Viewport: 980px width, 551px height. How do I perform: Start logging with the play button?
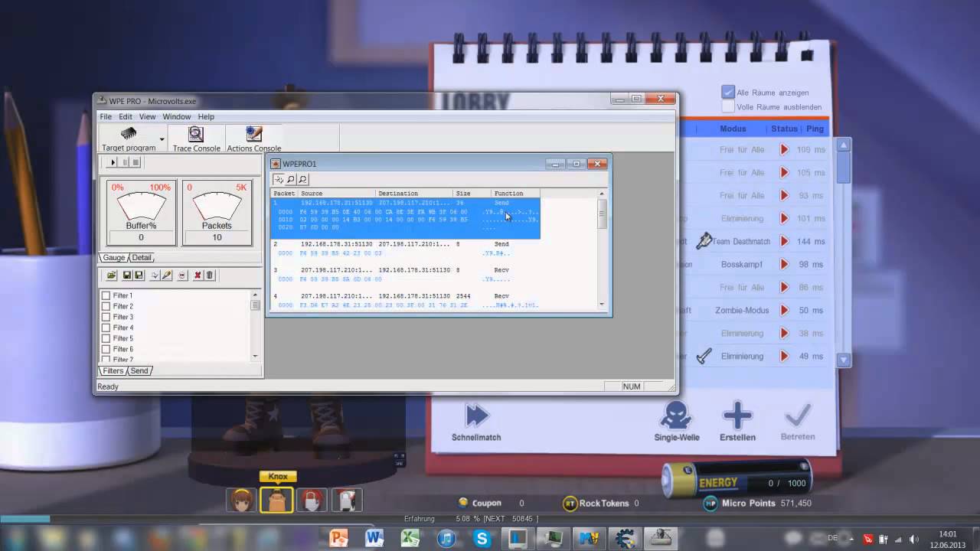(x=113, y=162)
